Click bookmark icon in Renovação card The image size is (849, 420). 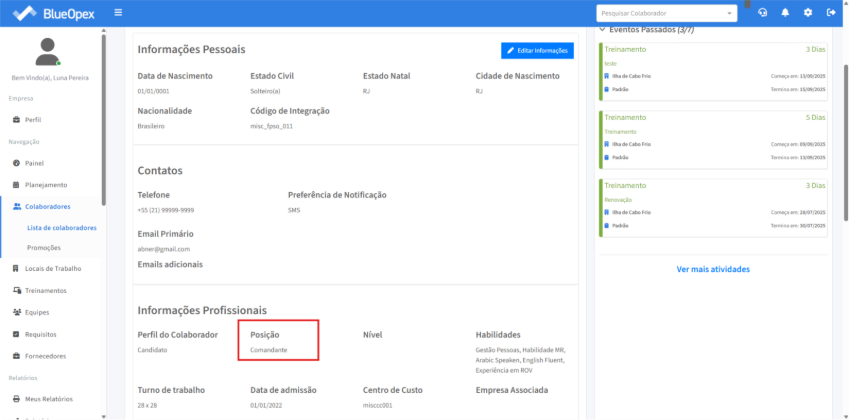[x=606, y=213]
